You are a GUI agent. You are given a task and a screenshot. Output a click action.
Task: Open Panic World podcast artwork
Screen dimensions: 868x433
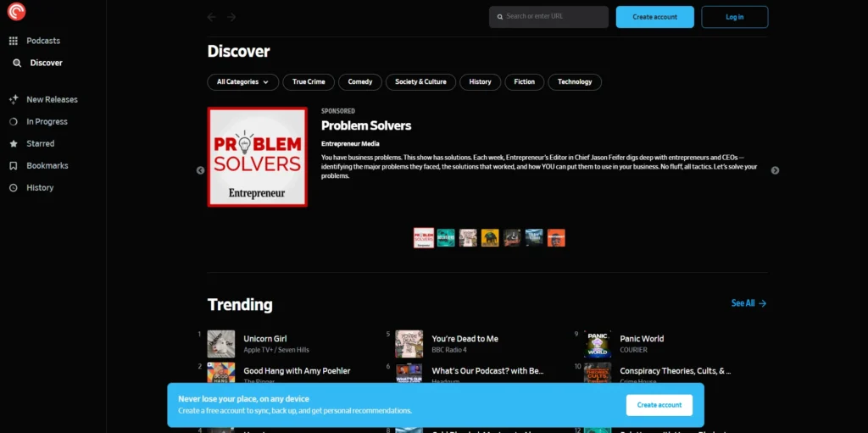pos(598,344)
